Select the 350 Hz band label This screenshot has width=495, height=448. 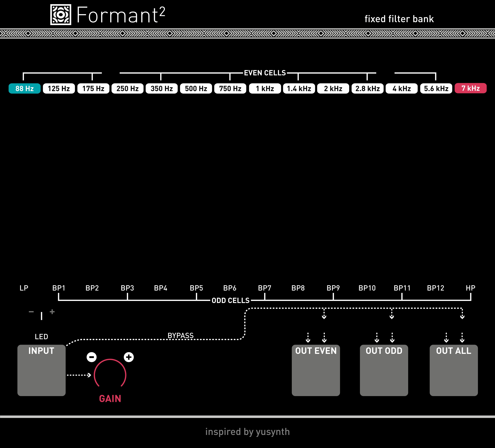[162, 88]
